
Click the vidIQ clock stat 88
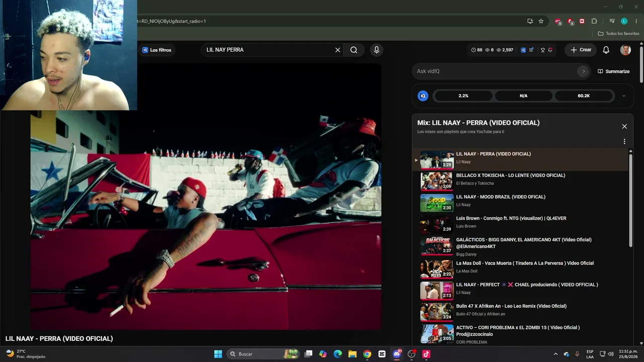point(476,50)
